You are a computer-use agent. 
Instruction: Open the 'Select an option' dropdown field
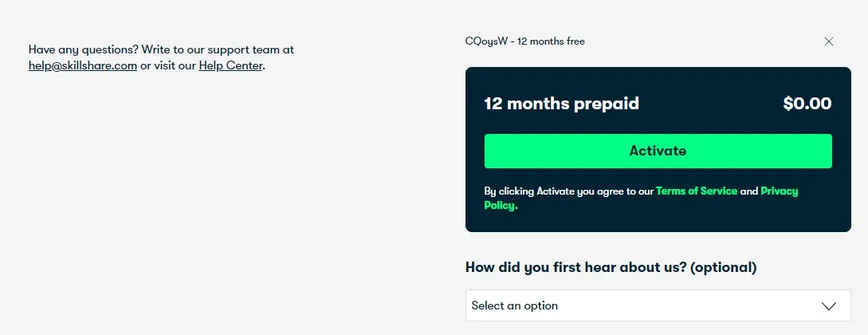click(658, 305)
